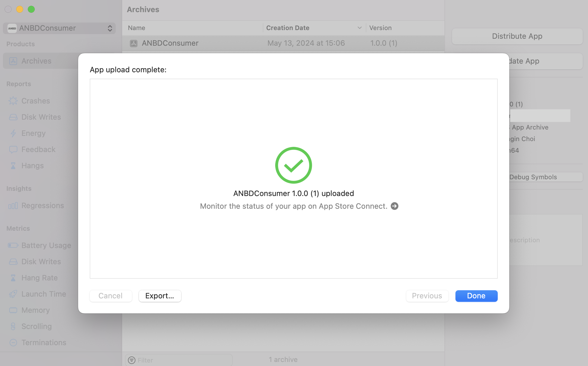
Task: Click the Memory chip icon
Action: (x=13, y=310)
